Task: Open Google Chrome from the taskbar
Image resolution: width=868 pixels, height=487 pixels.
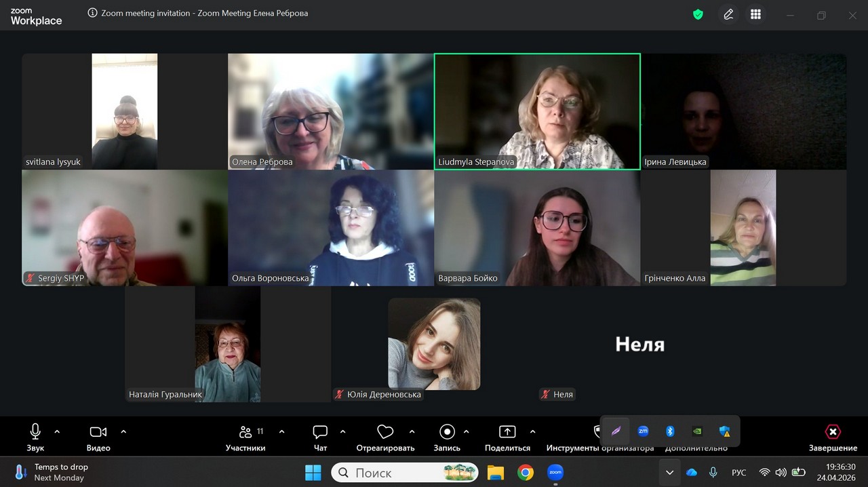Action: click(x=526, y=472)
